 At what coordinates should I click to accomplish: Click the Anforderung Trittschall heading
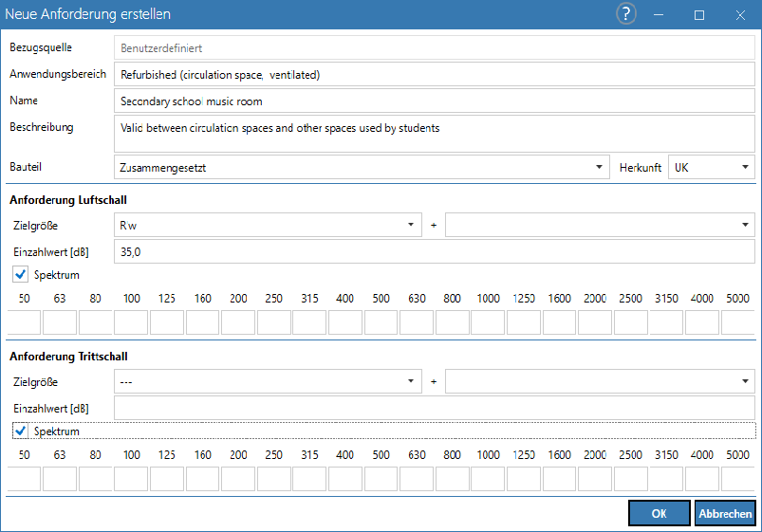point(68,357)
